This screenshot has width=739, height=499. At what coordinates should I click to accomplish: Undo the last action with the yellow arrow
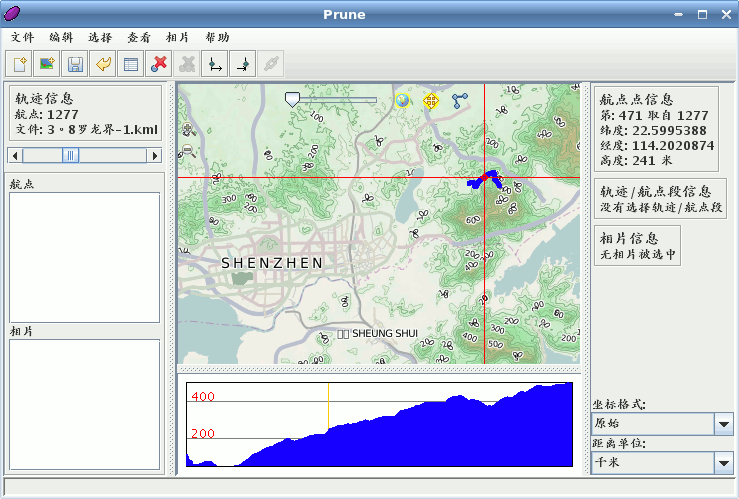point(102,65)
